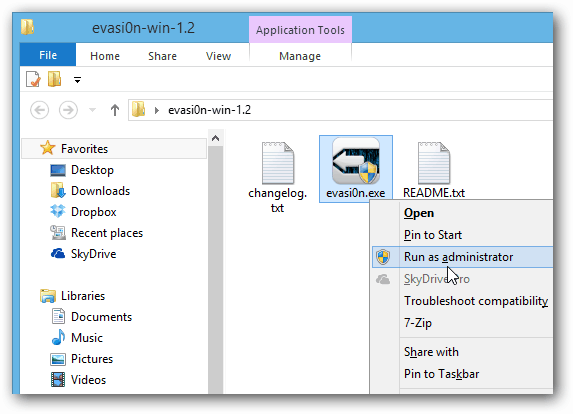
Task: Click the navigation pane scroll up arrow
Action: point(216,138)
